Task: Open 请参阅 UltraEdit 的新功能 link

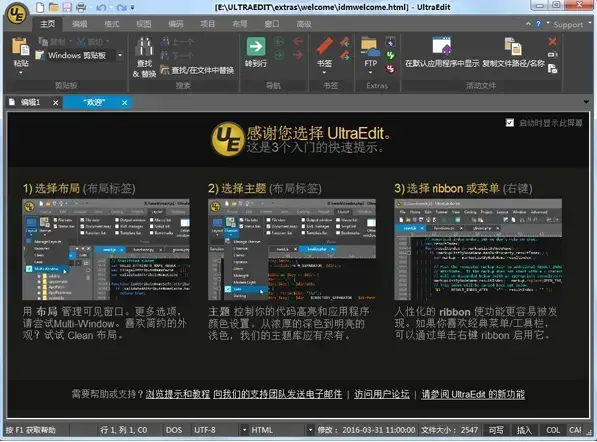Action: coord(473,394)
